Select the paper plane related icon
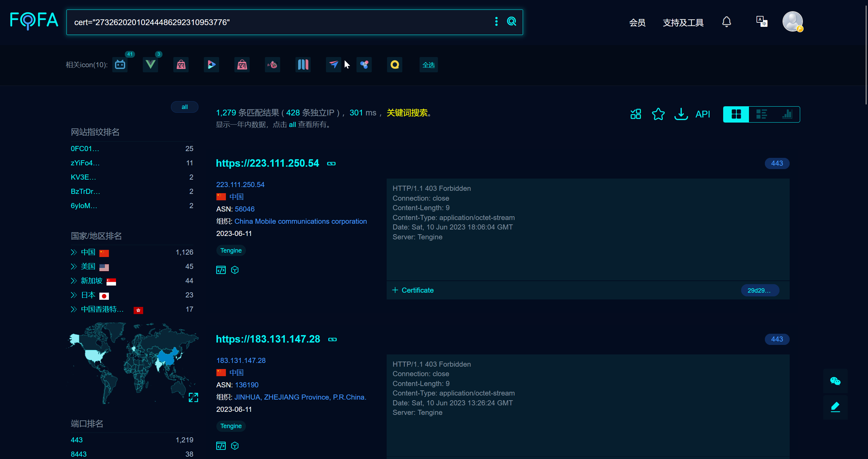This screenshot has height=459, width=868. point(333,65)
